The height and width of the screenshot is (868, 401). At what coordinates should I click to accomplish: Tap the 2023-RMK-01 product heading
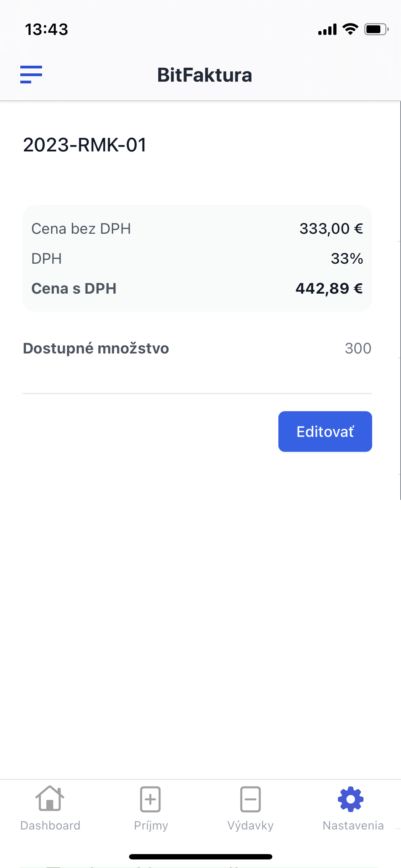click(85, 145)
